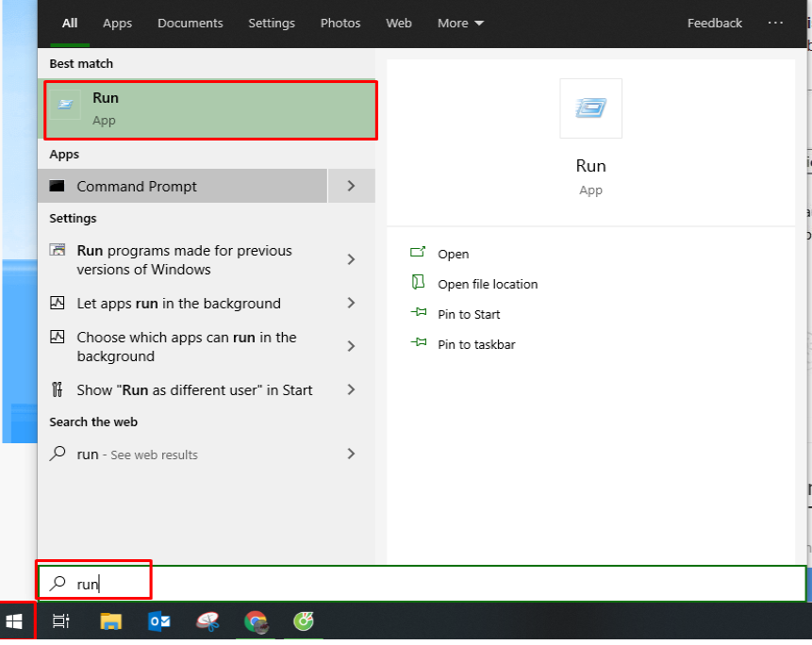Click Open in the Run preview pane
This screenshot has height=645, width=812.
tap(453, 255)
